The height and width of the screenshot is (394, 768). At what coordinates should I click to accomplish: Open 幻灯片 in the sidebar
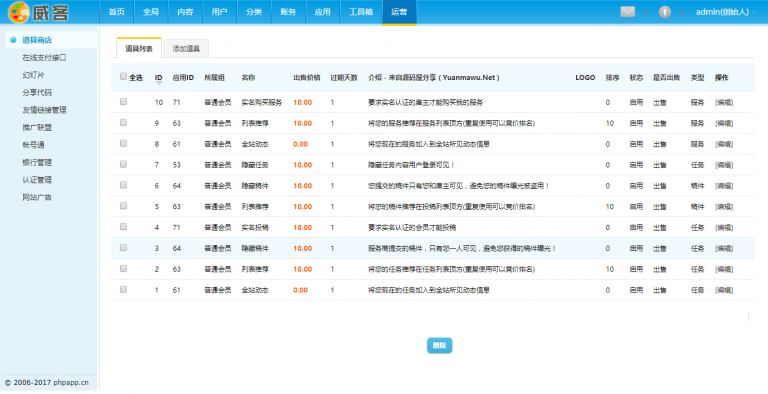click(33, 75)
